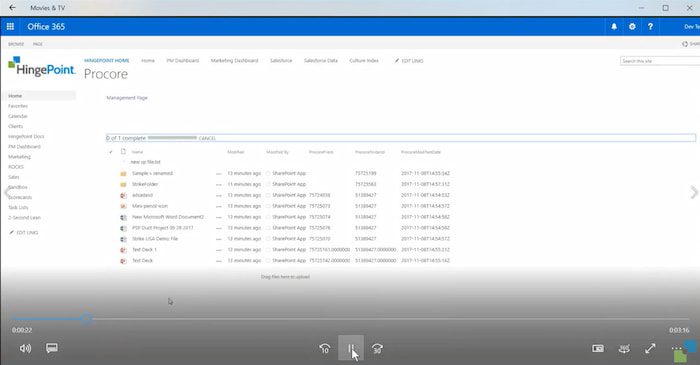Image resolution: width=700 pixels, height=365 pixels.
Task: Go to the previous item with left chevron
Action: pos(6,192)
